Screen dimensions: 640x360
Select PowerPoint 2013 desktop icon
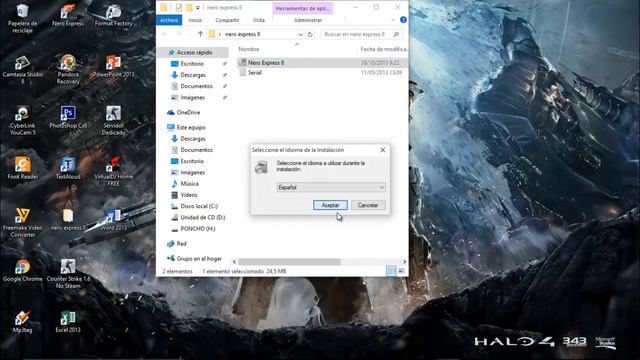[113, 67]
